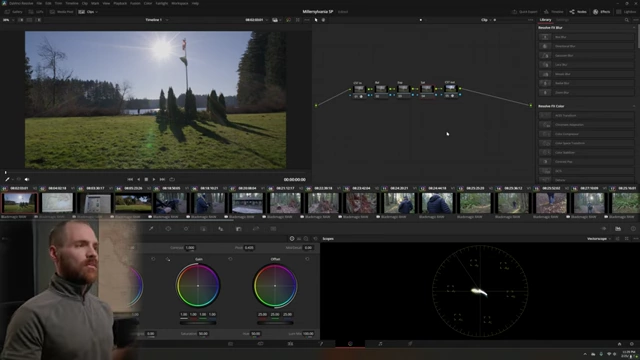Collapse the Resolve FX Color section
Screen dimensions: 640x360
(x=634, y=106)
